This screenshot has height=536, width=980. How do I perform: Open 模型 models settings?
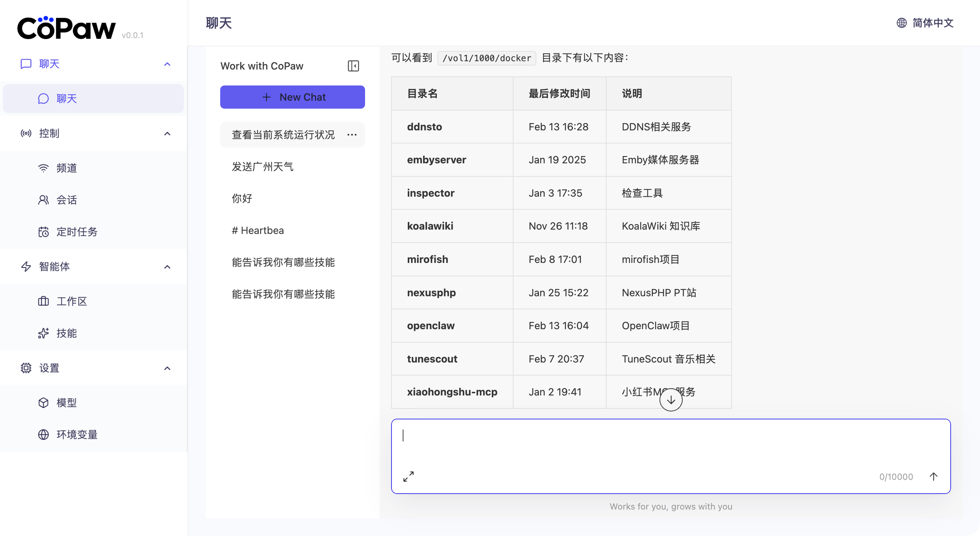pyautogui.click(x=66, y=402)
